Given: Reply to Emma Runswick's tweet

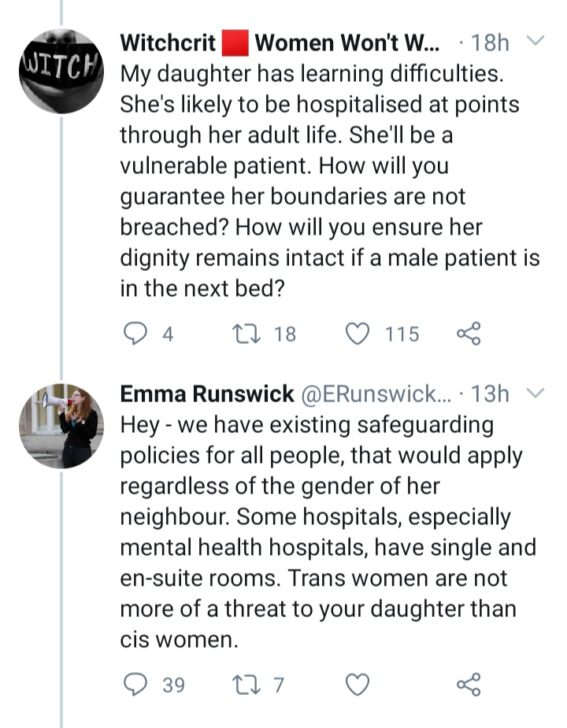Looking at the screenshot, I should point(136,684).
